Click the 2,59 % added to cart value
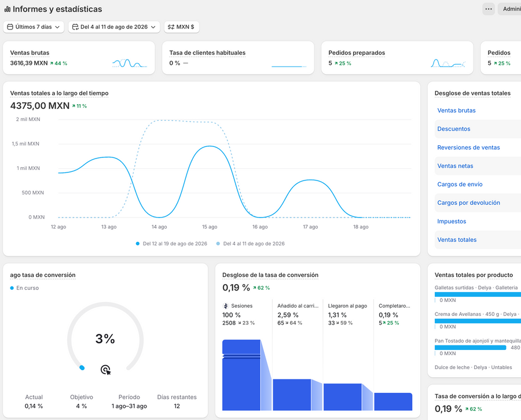This screenshot has height=420, width=521. point(288,315)
